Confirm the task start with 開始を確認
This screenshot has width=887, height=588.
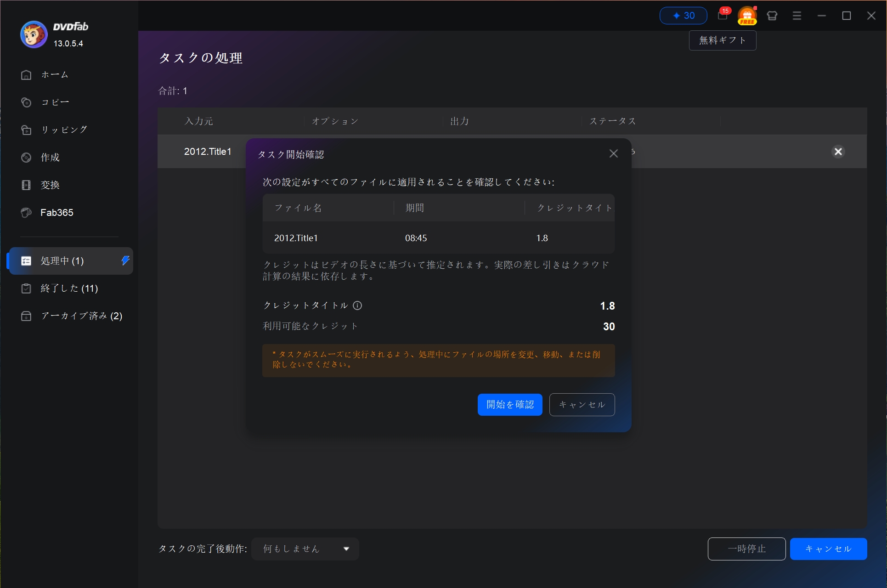[x=509, y=404]
